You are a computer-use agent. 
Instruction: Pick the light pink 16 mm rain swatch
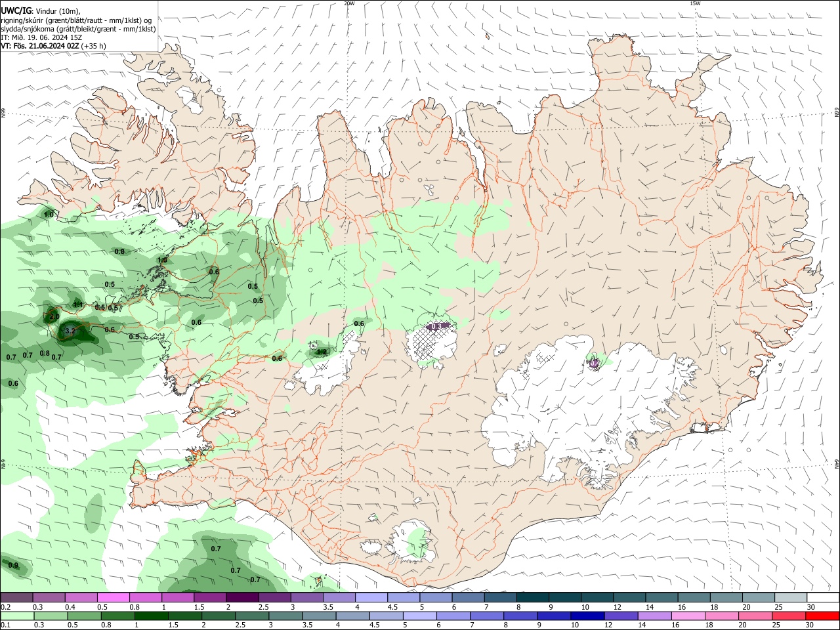click(689, 616)
